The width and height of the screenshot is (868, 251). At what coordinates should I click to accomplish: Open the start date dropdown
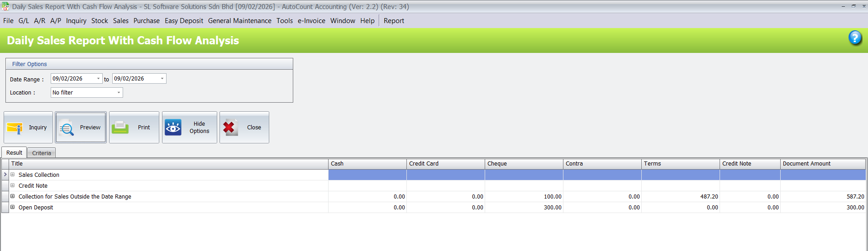98,79
